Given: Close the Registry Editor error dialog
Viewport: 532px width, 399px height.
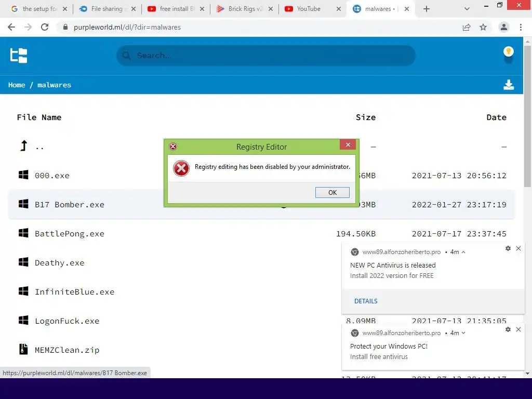Looking at the screenshot, I should [348, 144].
